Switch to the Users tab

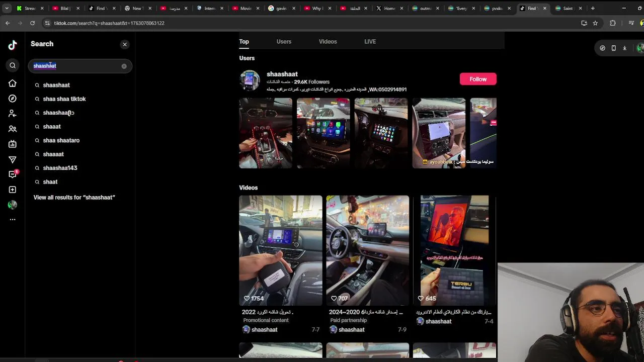coord(284,42)
